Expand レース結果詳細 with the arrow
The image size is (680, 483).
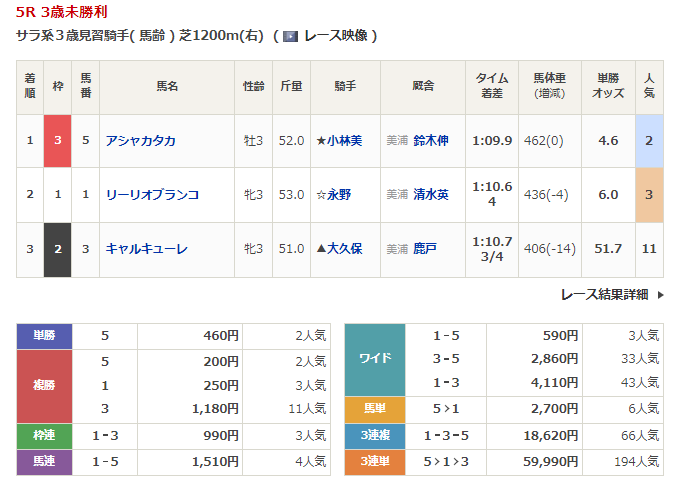click(x=659, y=294)
